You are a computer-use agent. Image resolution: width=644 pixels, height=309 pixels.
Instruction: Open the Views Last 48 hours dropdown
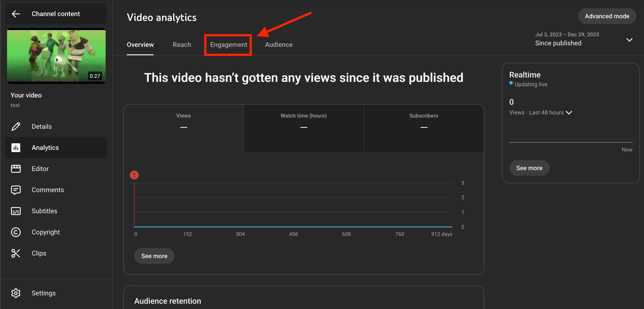pyautogui.click(x=569, y=112)
